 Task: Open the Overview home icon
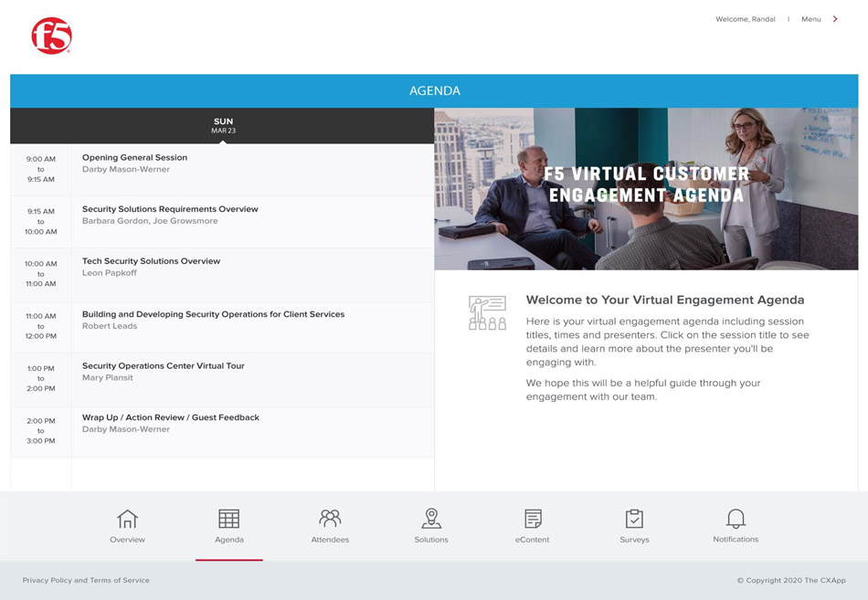coord(127,519)
